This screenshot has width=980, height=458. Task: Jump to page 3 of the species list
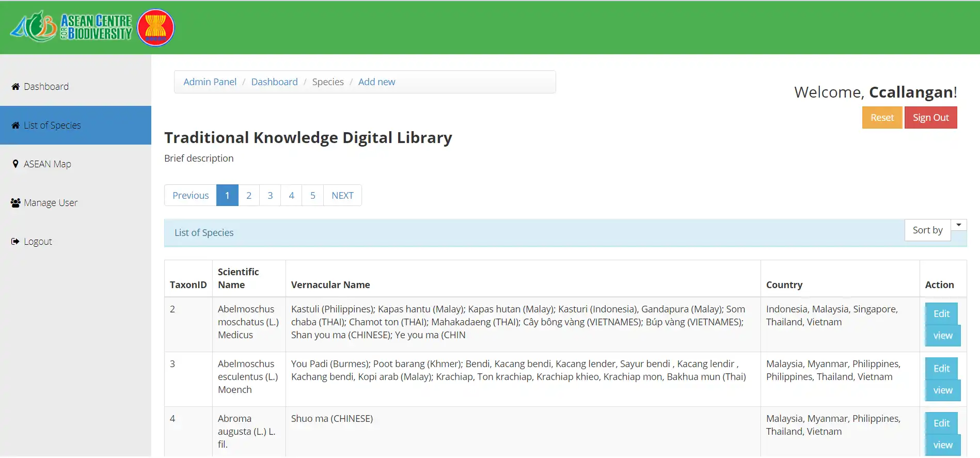coord(270,195)
